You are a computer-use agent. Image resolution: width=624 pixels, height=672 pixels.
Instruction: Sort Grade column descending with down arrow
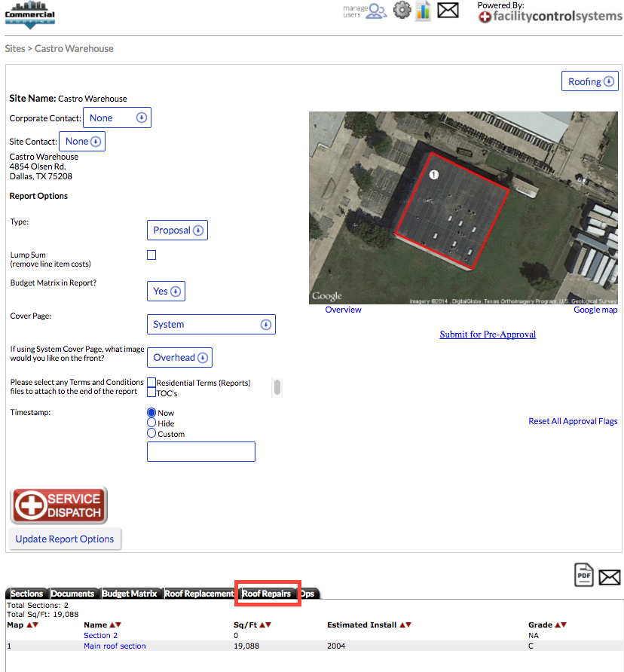564,625
